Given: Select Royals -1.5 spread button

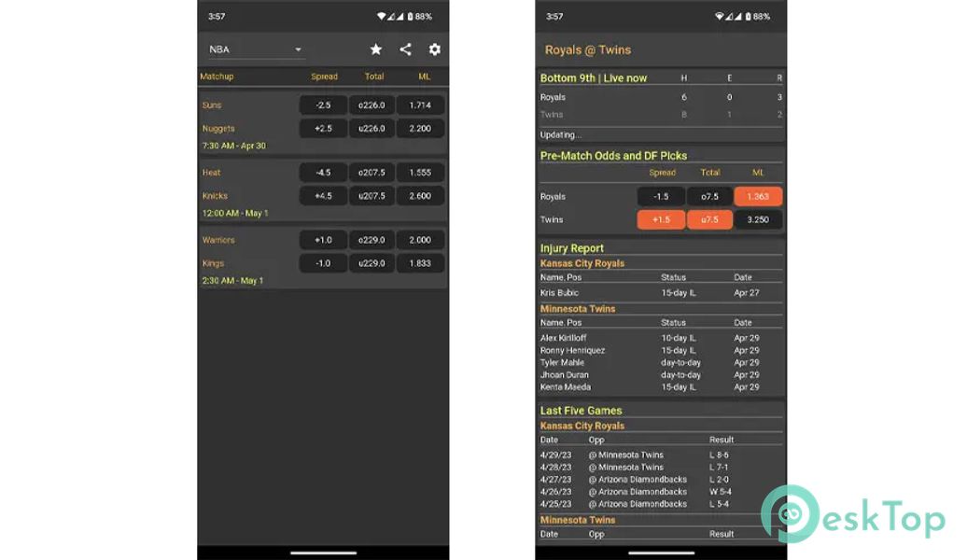Looking at the screenshot, I should click(x=661, y=197).
